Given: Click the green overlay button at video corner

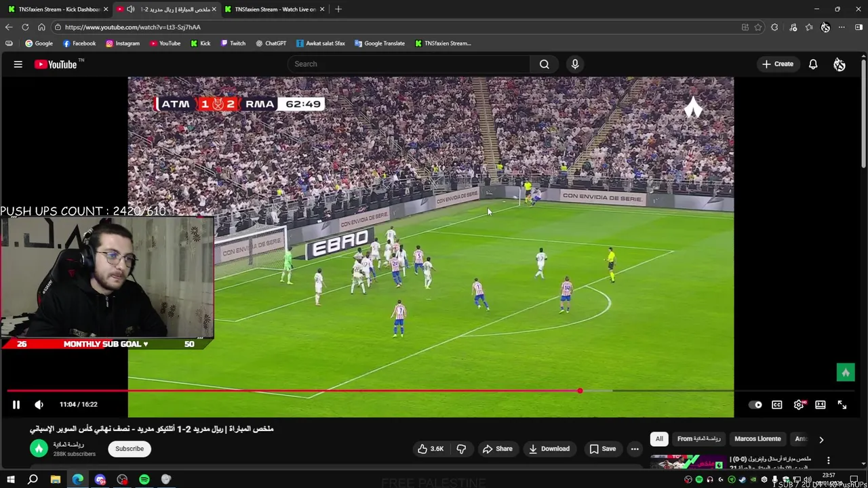Looking at the screenshot, I should [x=846, y=372].
